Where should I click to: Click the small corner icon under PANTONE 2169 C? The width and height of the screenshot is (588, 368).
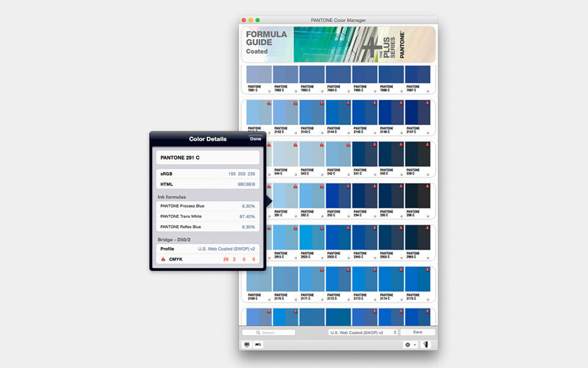(x=269, y=300)
